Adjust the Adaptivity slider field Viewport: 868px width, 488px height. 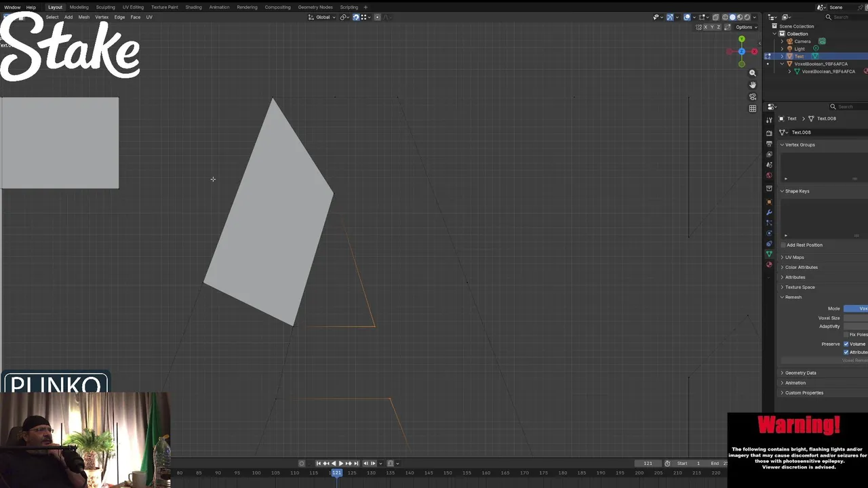pos(856,326)
